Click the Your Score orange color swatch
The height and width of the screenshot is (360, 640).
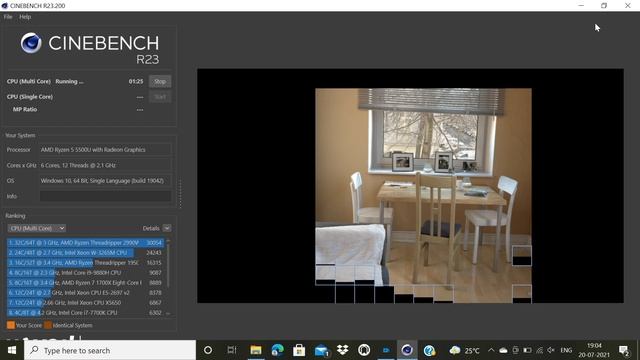click(11, 325)
